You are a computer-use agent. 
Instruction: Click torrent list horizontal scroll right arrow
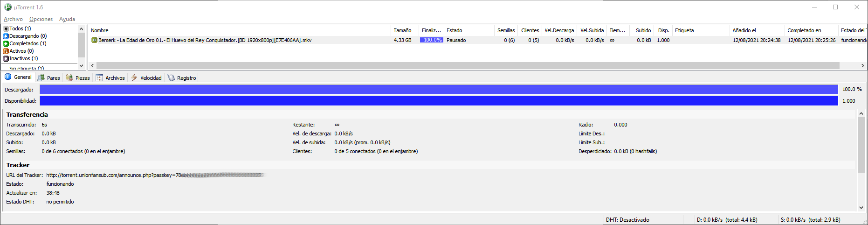tap(862, 66)
